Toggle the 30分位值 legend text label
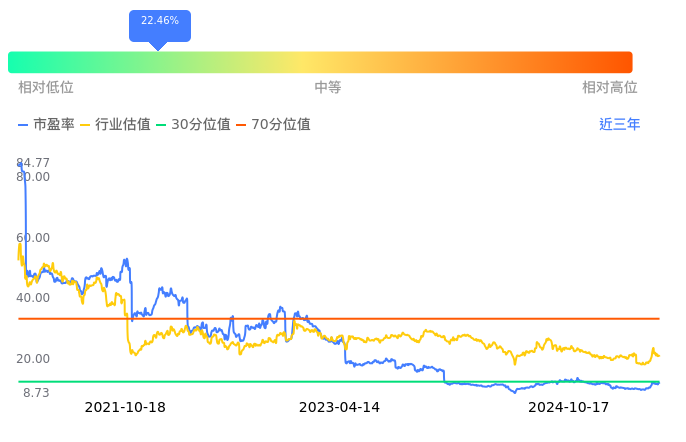The image size is (686, 442). 201,125
